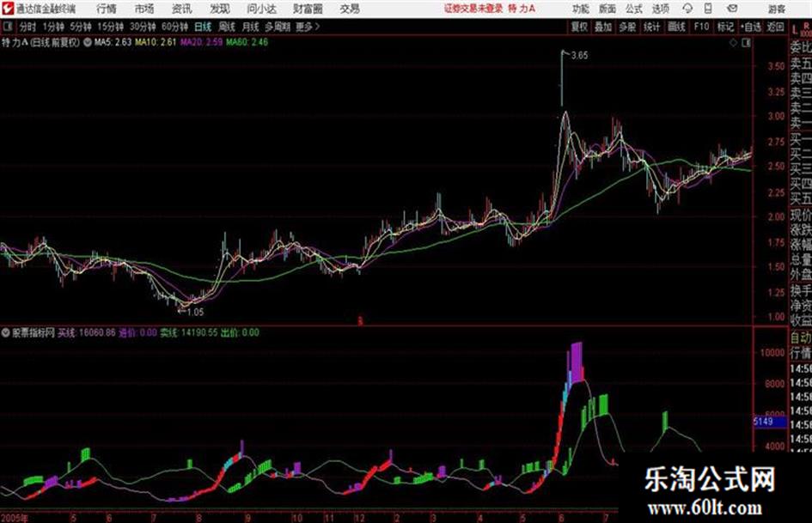Click the red L icon in side panel

pos(795,31)
